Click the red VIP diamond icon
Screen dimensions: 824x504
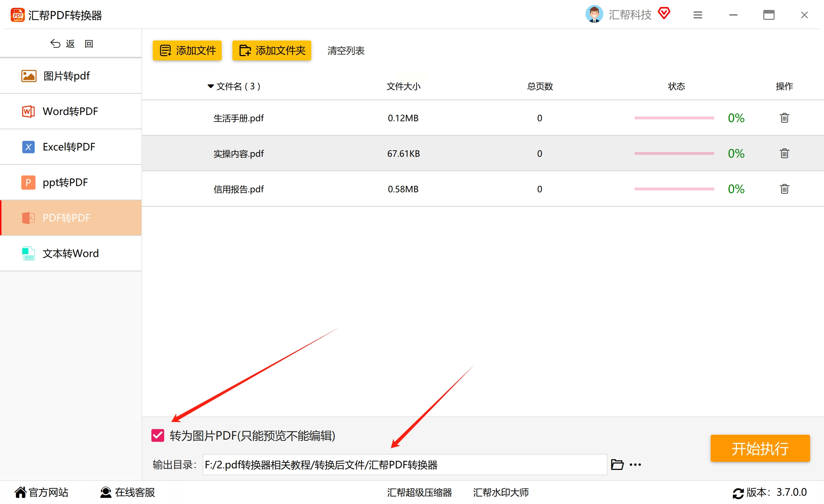664,13
